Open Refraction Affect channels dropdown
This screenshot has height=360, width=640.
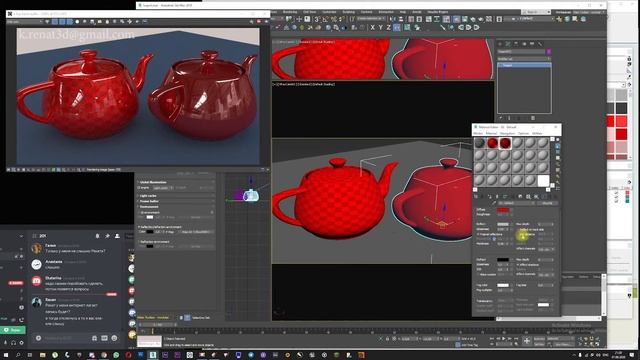(546, 275)
